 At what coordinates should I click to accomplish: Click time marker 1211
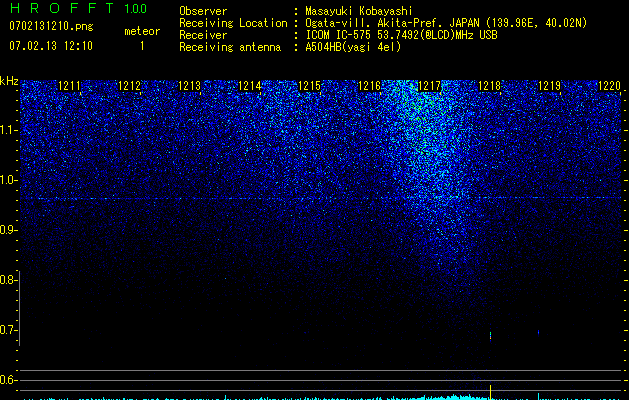pos(69,85)
